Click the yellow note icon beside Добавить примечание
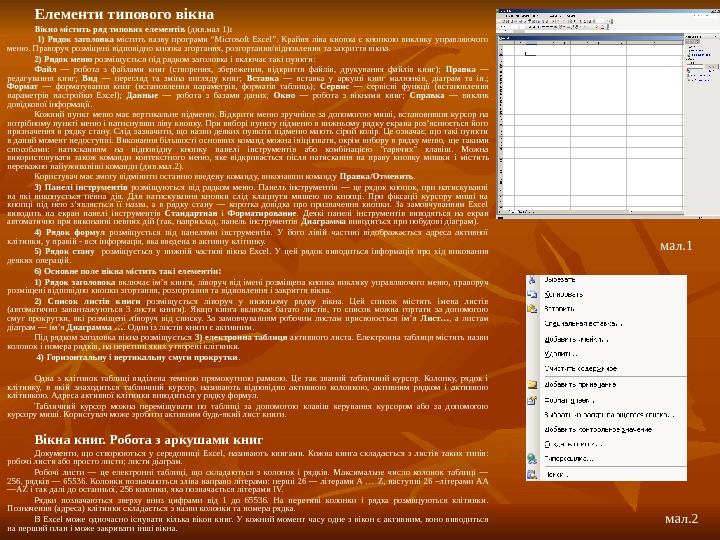 (532, 384)
